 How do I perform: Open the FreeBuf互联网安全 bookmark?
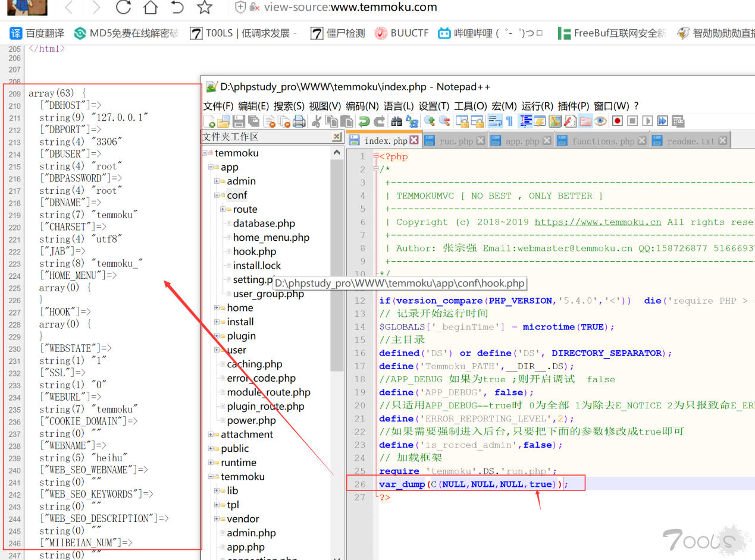(x=612, y=33)
